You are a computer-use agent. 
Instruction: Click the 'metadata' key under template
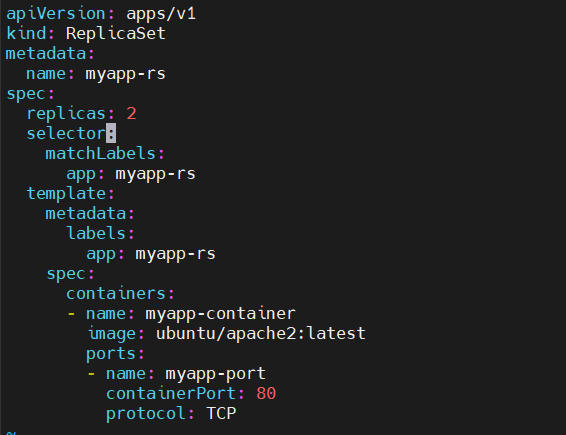coord(86,214)
